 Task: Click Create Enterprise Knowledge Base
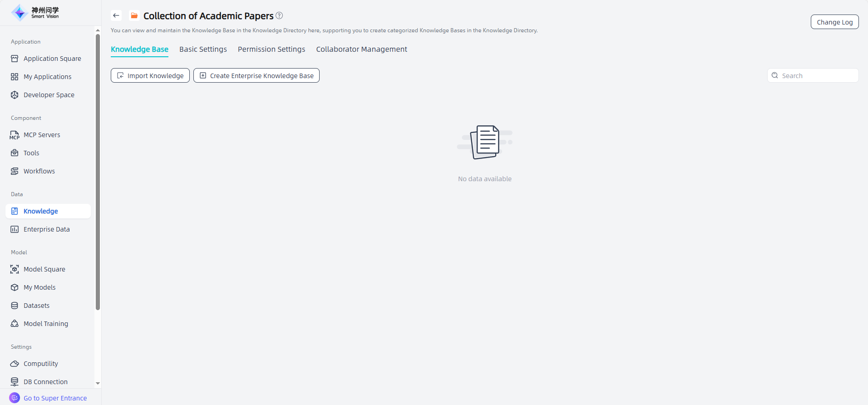(x=256, y=75)
